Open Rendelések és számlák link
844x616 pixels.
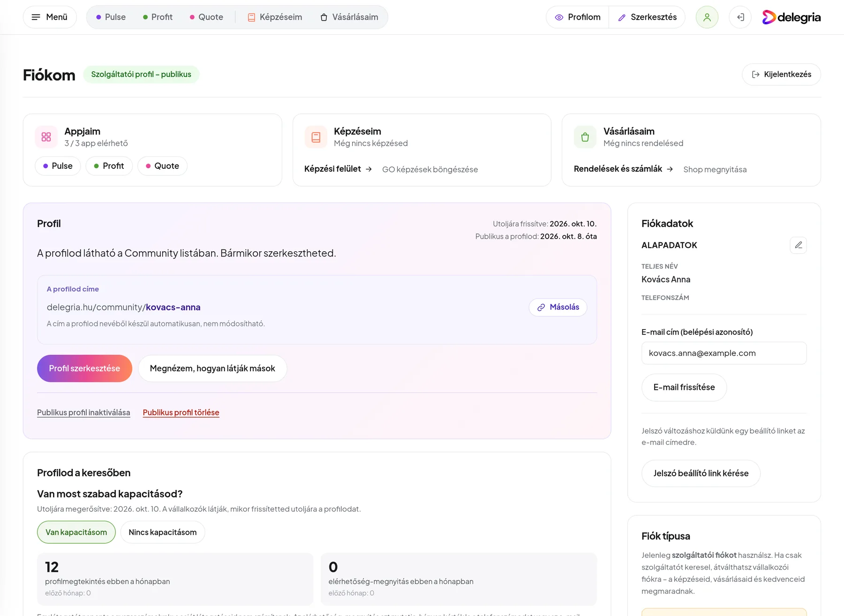pyautogui.click(x=623, y=169)
